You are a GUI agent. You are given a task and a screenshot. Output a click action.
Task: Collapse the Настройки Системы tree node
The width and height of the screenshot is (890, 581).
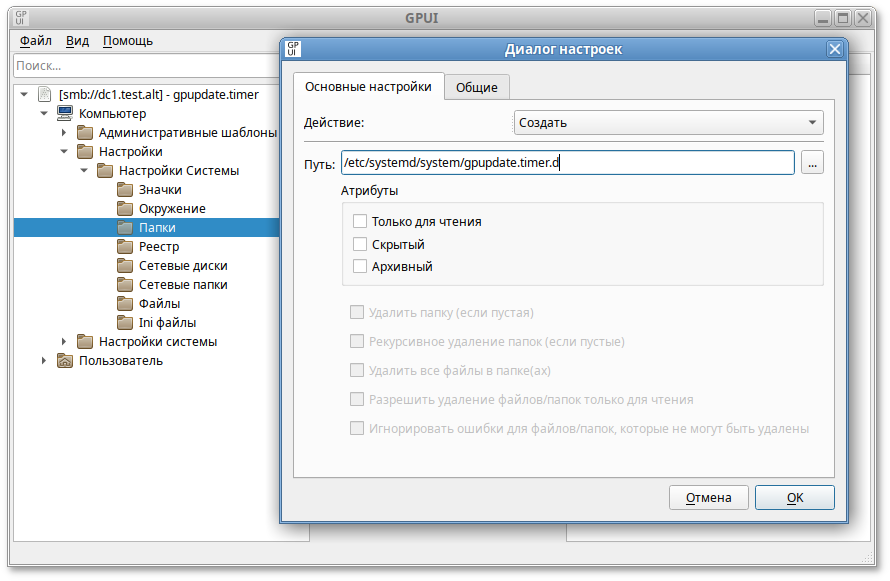tap(84, 171)
